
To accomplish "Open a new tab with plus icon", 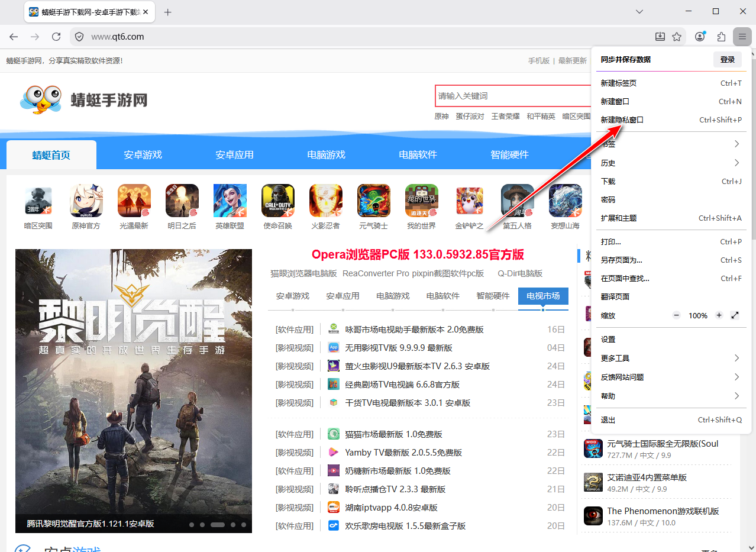I will click(168, 12).
